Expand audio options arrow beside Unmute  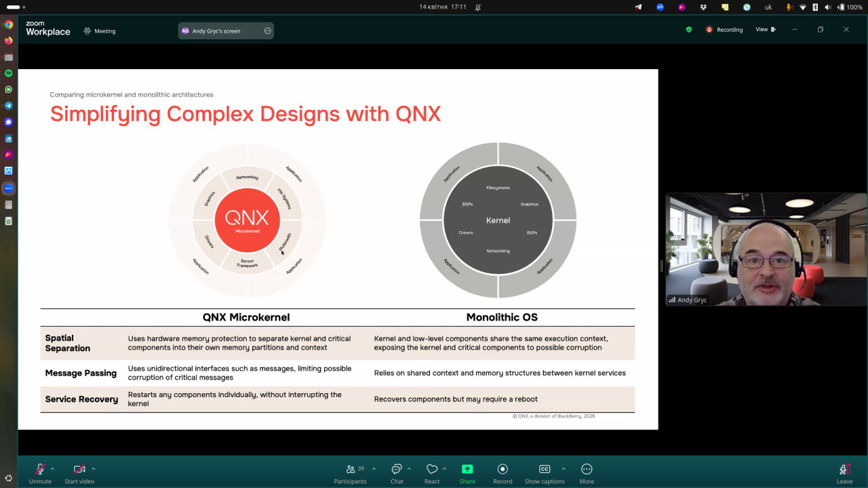pyautogui.click(x=53, y=468)
